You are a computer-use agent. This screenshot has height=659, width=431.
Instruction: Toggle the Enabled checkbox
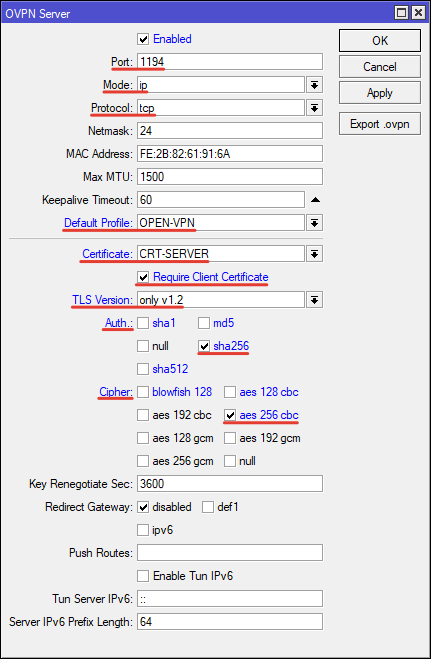tap(143, 40)
